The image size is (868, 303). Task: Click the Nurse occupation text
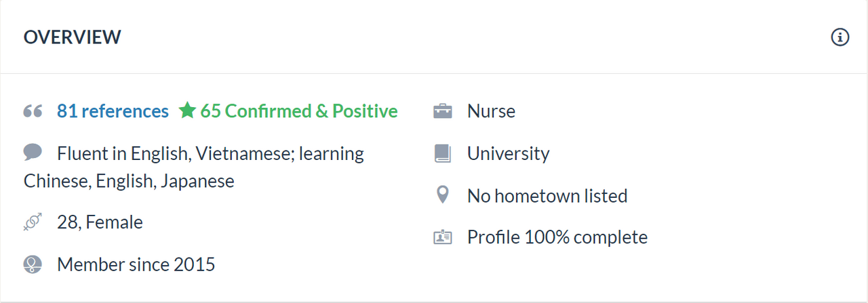click(x=491, y=111)
